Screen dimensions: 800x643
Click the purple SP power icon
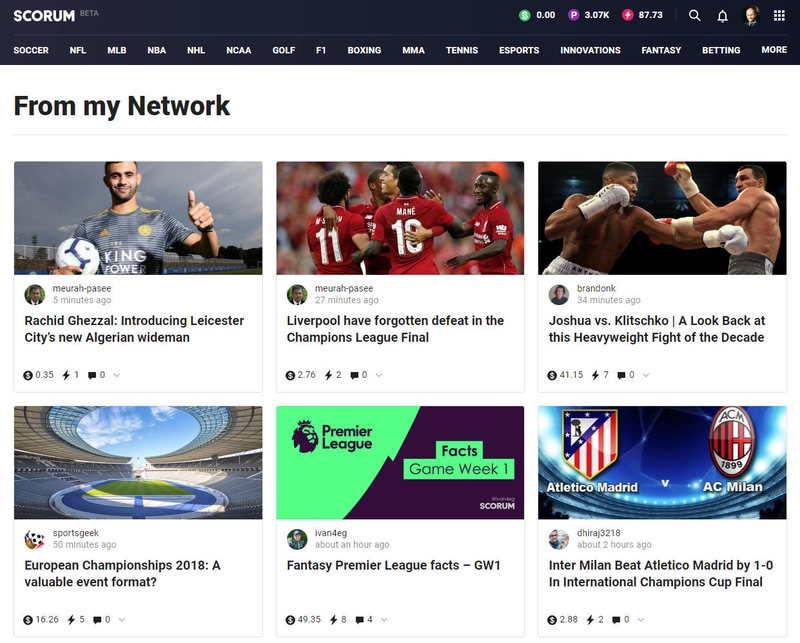point(573,15)
